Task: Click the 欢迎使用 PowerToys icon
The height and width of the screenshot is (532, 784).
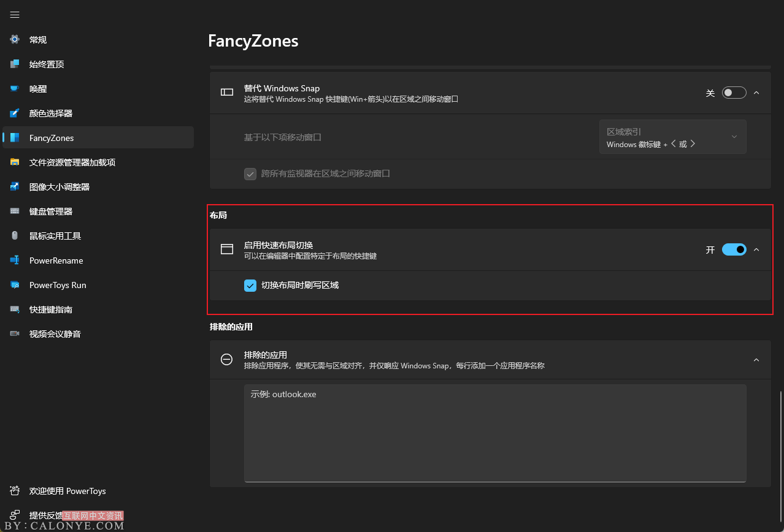Action: click(15, 490)
